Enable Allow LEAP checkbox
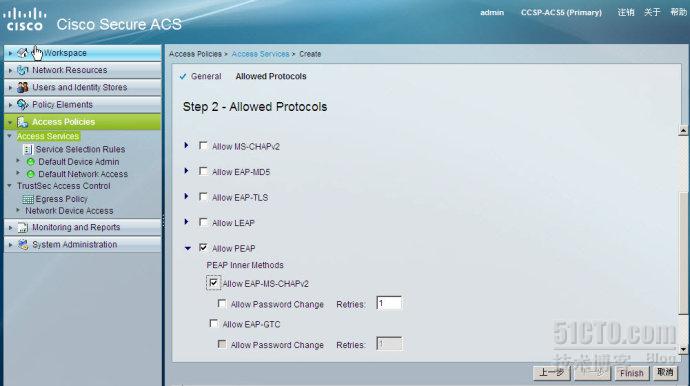 click(x=203, y=222)
